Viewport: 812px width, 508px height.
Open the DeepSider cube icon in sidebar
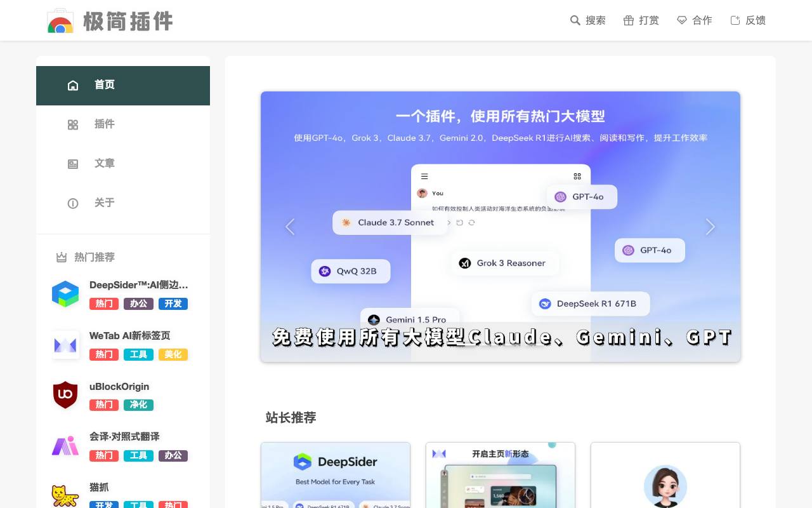coord(65,294)
